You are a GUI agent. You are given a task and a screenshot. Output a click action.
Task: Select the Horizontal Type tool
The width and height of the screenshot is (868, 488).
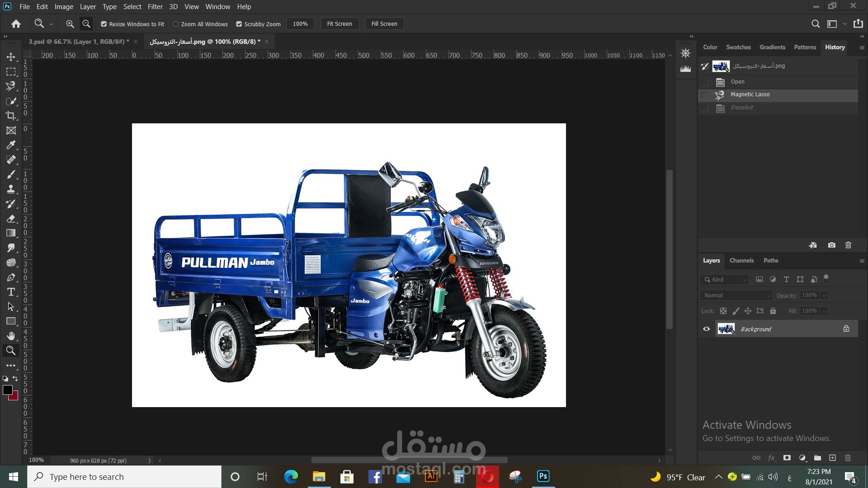click(11, 292)
